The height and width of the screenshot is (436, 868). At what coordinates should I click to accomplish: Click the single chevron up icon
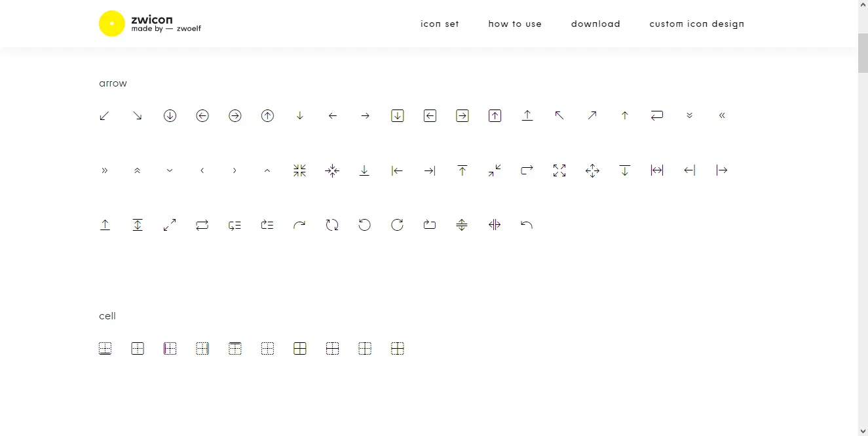[x=267, y=170]
